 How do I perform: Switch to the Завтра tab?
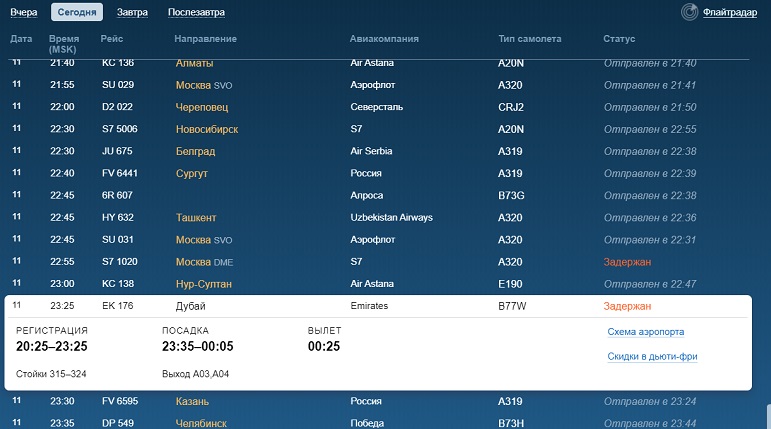tap(132, 12)
